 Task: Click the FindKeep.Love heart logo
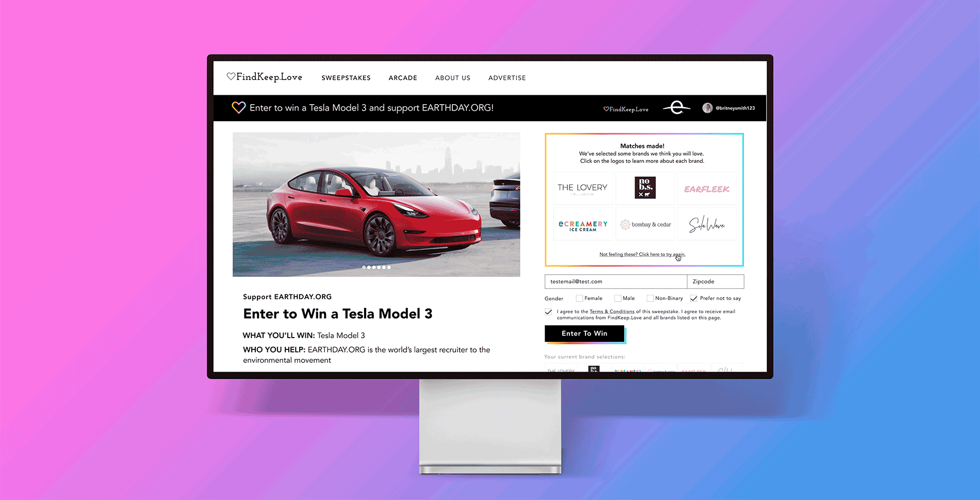pyautogui.click(x=264, y=77)
